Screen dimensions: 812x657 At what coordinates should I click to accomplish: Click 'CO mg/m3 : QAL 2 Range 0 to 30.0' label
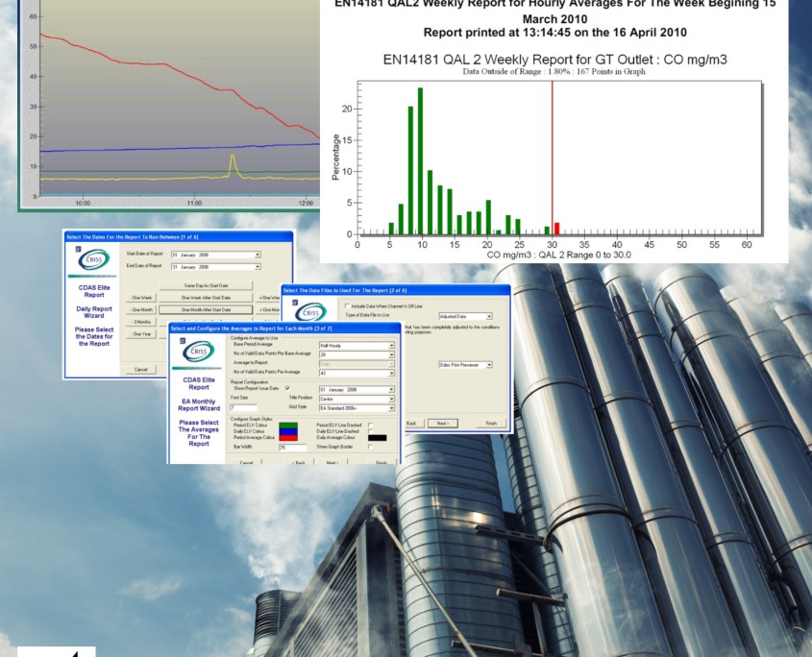(x=558, y=255)
